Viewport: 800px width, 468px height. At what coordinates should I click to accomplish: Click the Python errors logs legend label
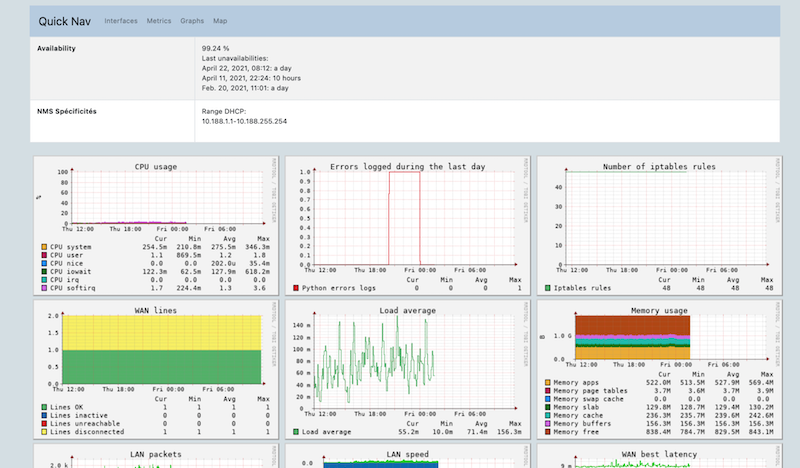click(339, 288)
